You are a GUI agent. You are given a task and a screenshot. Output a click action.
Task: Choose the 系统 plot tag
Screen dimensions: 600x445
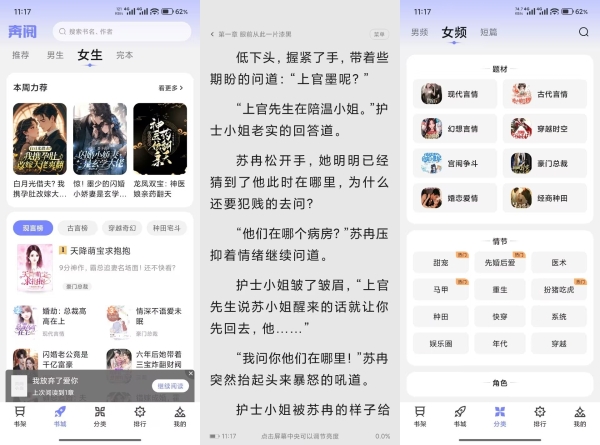point(559,316)
